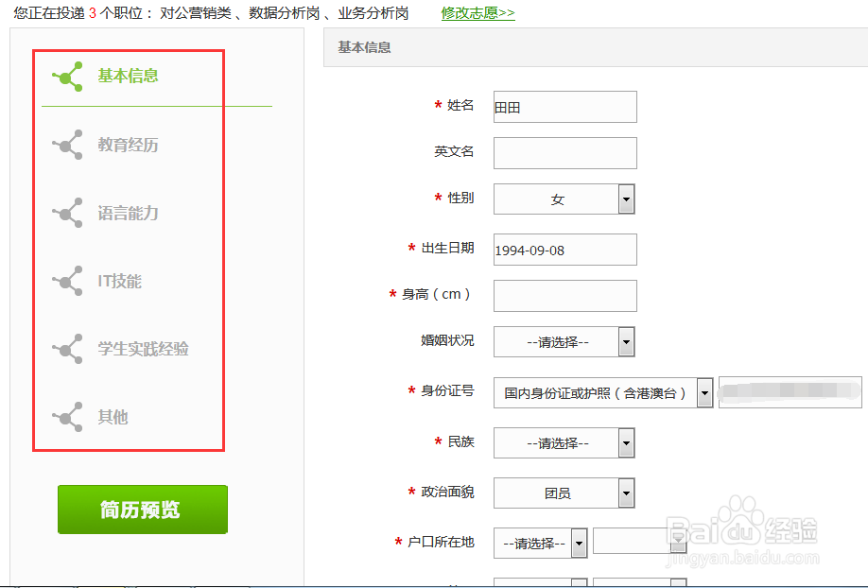868x588 pixels.
Task: Open the 性别 dropdown showing 女
Action: pyautogui.click(x=564, y=199)
